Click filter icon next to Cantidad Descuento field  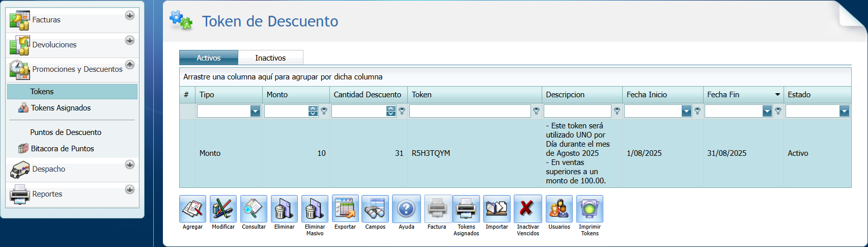[x=402, y=111]
